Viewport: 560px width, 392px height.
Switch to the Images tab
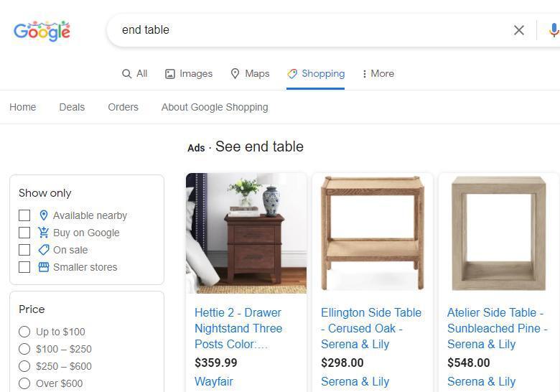pyautogui.click(x=189, y=73)
